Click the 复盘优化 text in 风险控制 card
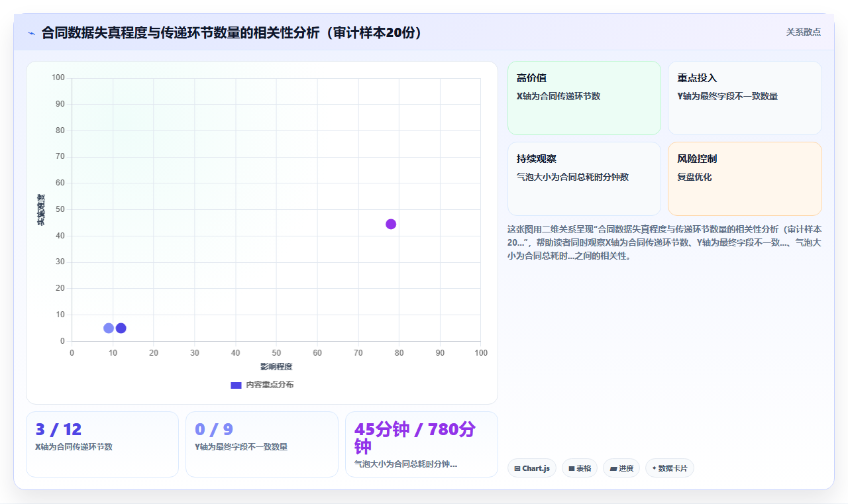Image resolution: width=848 pixels, height=504 pixels. (694, 177)
